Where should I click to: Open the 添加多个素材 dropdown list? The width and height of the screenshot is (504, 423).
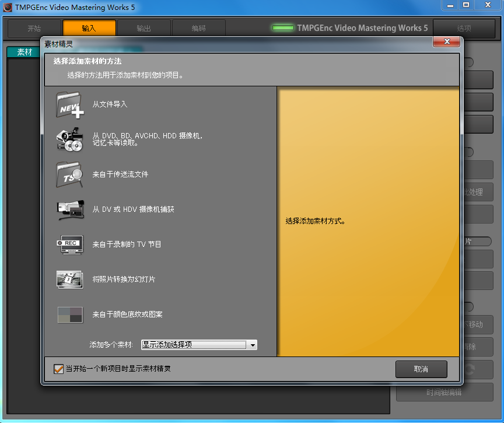point(199,345)
